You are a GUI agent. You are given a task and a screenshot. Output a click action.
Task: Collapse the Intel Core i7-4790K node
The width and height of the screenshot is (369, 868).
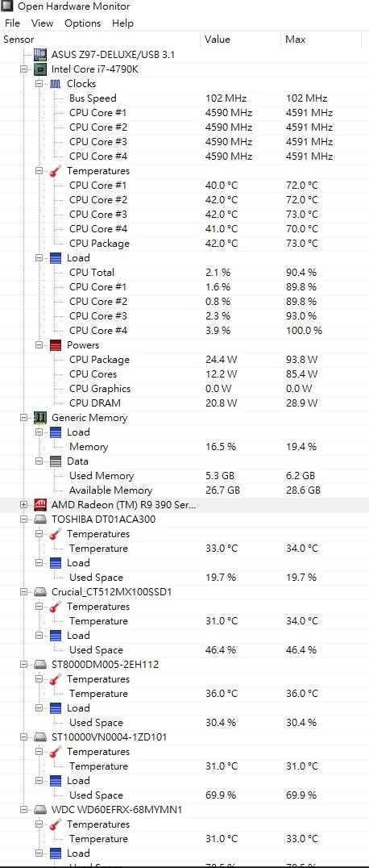pos(23,69)
